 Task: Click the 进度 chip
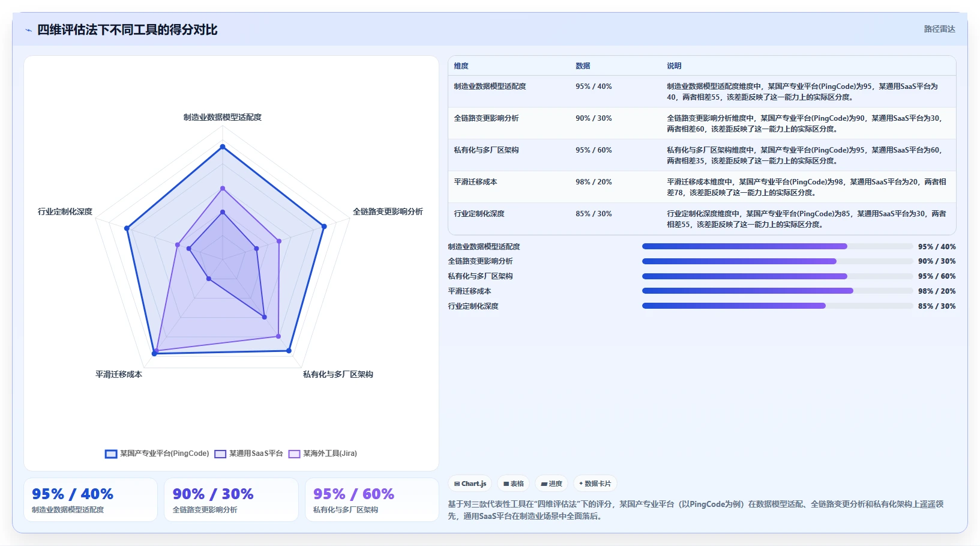[x=552, y=484]
